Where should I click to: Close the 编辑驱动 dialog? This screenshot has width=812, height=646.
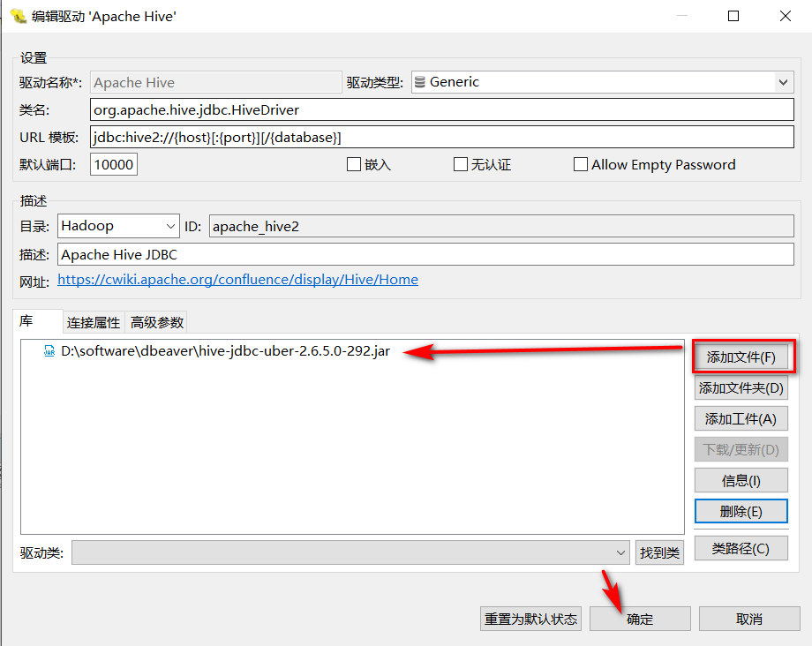(x=785, y=16)
